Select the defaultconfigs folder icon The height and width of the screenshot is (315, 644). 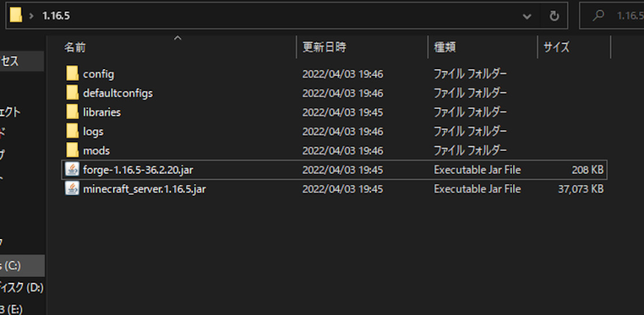pyautogui.click(x=72, y=93)
